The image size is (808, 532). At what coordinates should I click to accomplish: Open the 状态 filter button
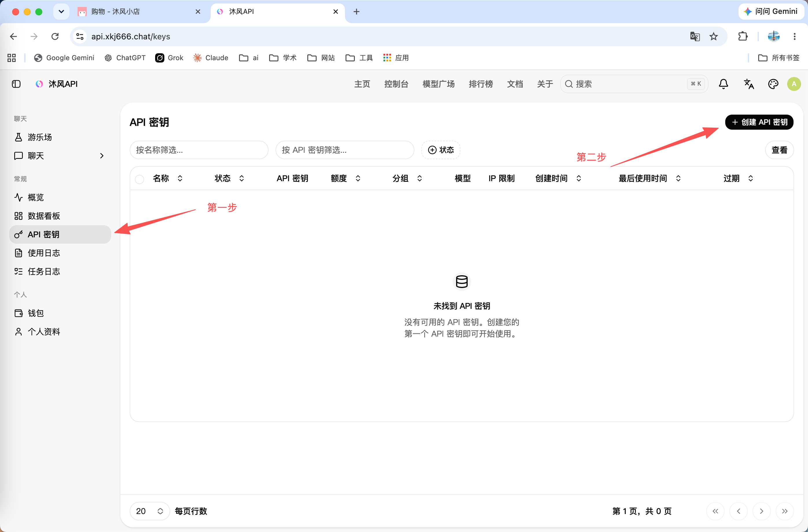click(x=441, y=150)
